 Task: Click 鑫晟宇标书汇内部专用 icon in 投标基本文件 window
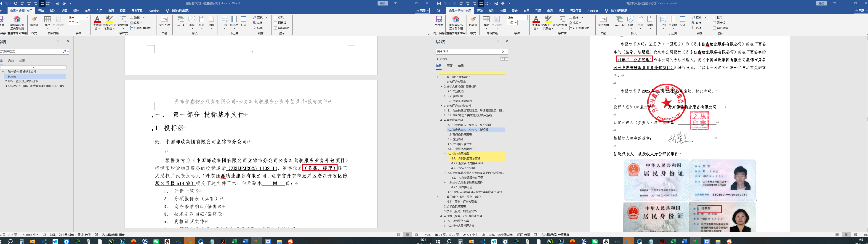click(x=17, y=22)
